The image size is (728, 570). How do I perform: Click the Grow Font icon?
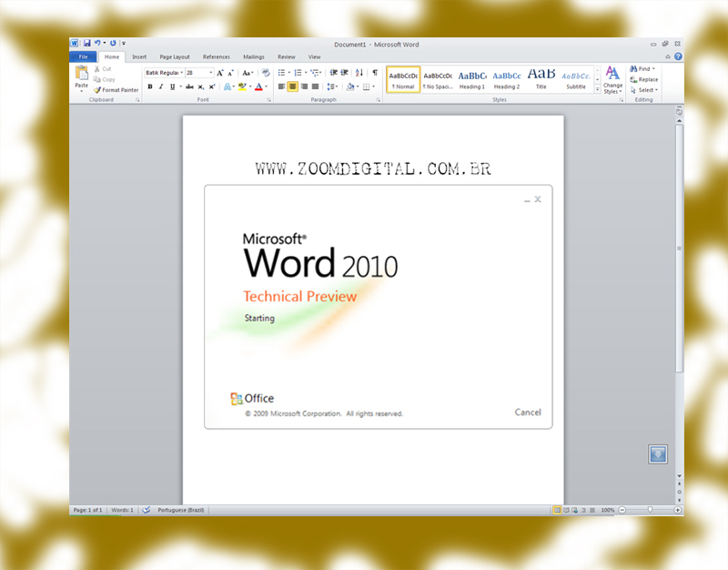coord(220,73)
